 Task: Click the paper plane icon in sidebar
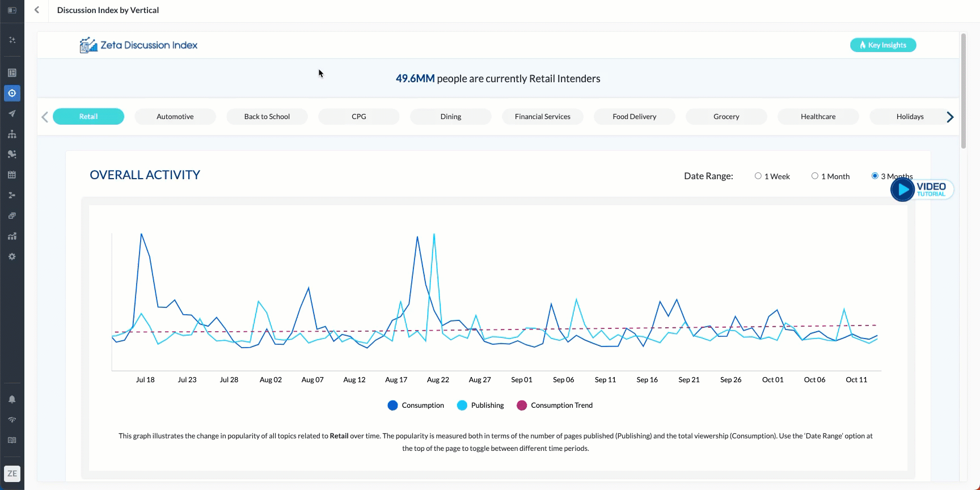tap(12, 113)
